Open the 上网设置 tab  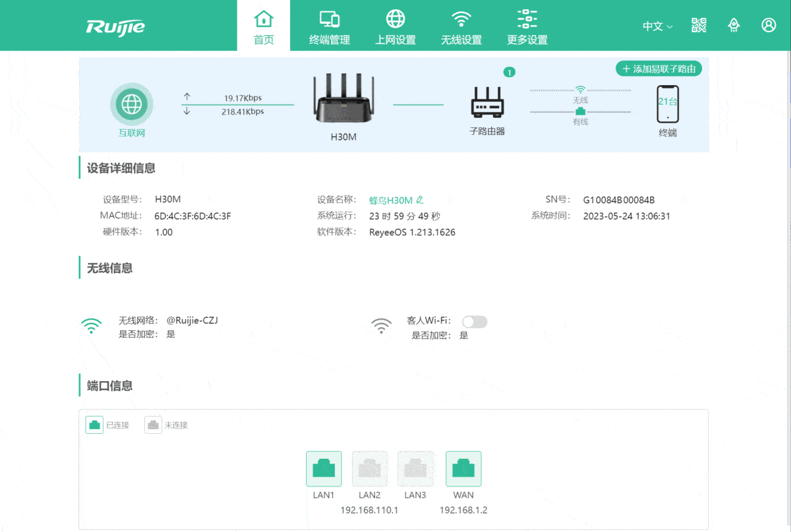395,27
